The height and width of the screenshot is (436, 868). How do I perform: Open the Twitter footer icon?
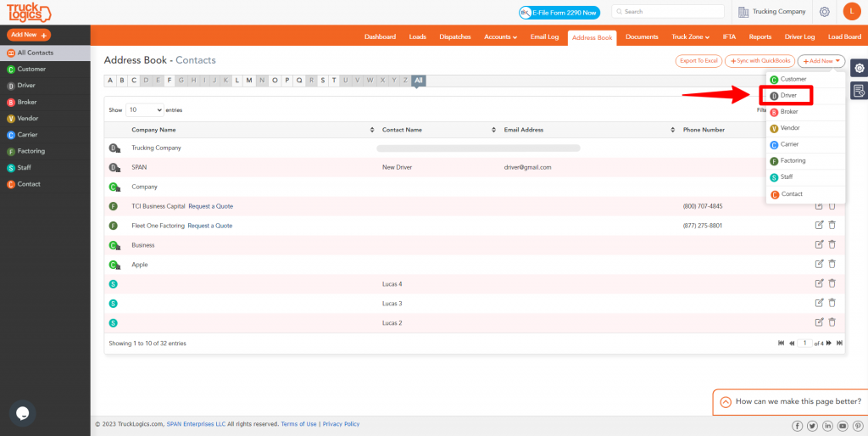[x=812, y=426]
